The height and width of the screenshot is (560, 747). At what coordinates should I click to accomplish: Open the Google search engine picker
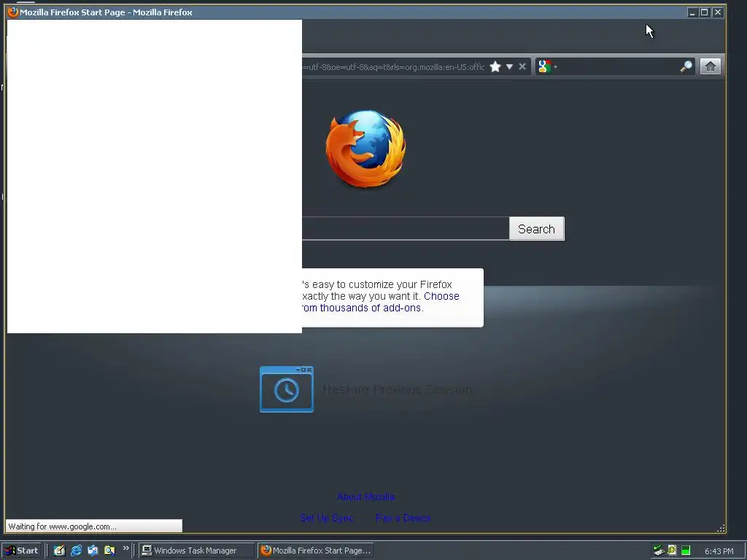point(547,66)
